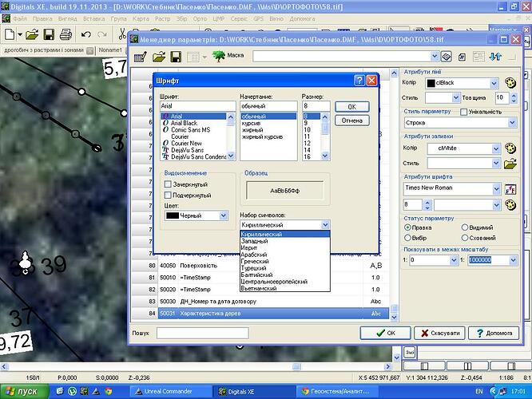The image size is (532, 399).
Task: Expand the line color clBlack dropdown
Action: [494, 83]
